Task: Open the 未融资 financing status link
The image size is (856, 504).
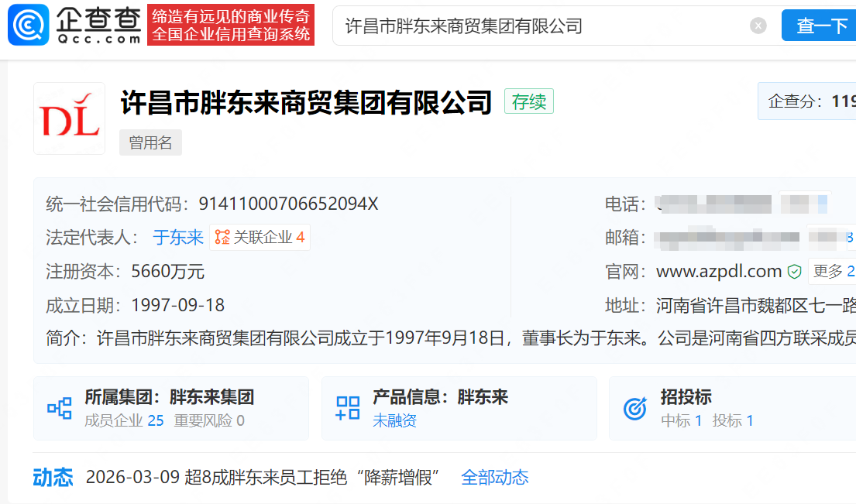Action: coord(394,421)
